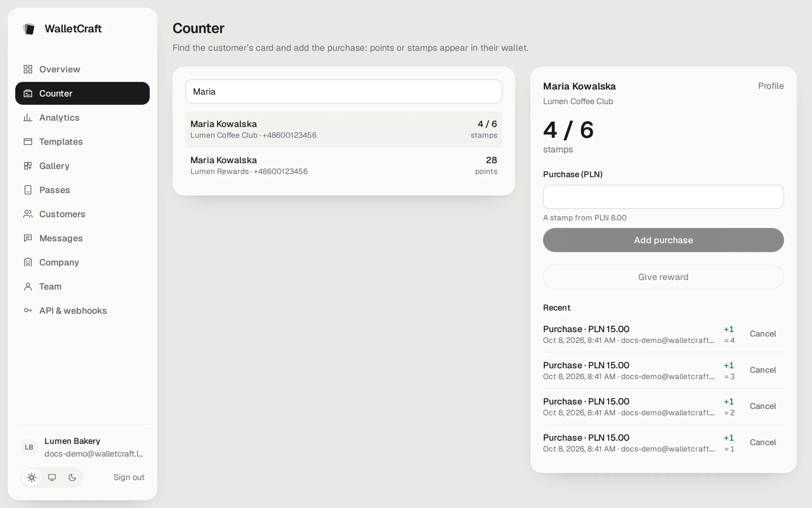Image resolution: width=812 pixels, height=508 pixels.
Task: Cancel the purchase that totaled = 4
Action: tap(763, 334)
